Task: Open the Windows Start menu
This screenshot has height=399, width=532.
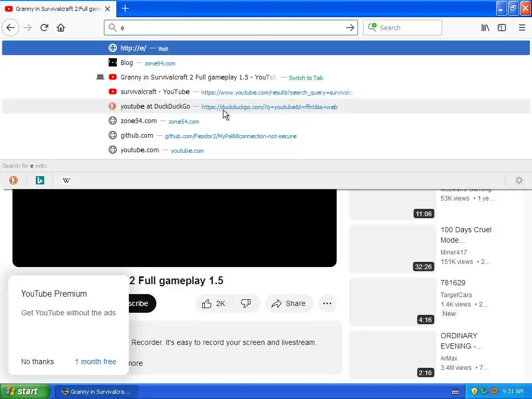Action: pyautogui.click(x=25, y=391)
